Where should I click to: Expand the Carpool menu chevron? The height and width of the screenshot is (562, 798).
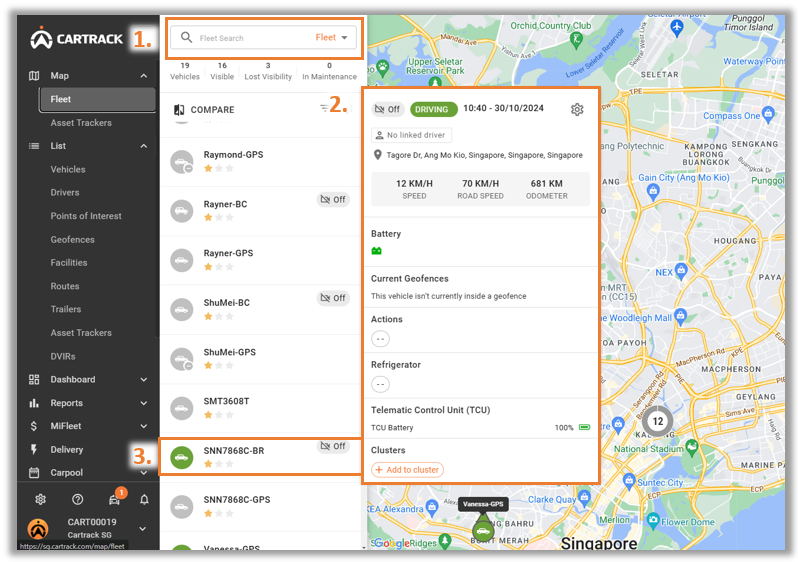144,473
